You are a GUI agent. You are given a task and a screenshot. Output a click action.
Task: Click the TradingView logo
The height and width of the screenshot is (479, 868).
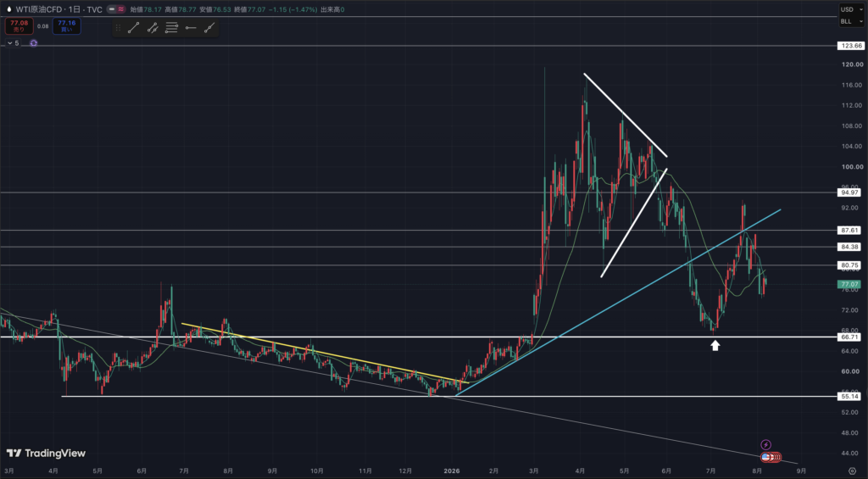46,454
